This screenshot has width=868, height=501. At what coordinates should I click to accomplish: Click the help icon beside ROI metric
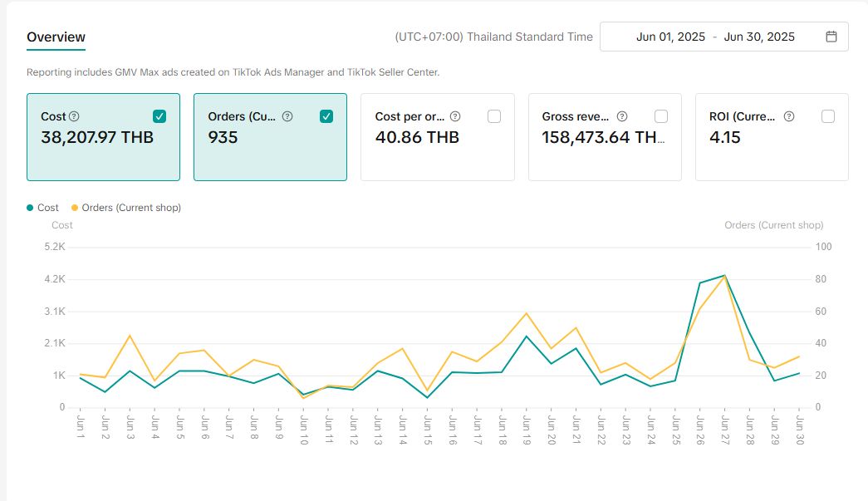[789, 116]
